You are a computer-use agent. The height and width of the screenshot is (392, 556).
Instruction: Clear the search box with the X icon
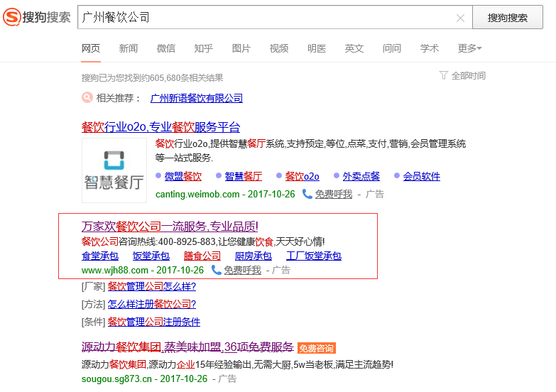(x=460, y=18)
